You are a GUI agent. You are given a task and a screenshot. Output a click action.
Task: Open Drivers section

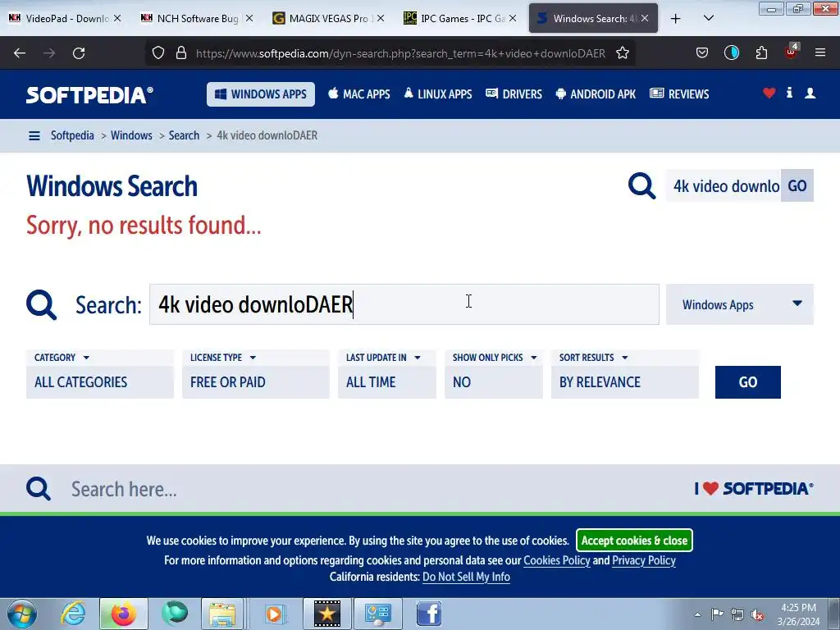tap(514, 94)
